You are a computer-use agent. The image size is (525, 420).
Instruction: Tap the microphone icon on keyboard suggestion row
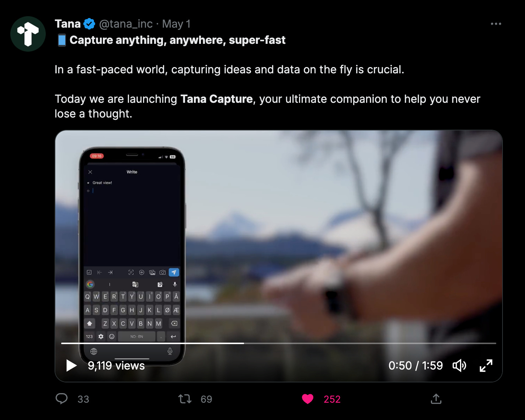point(175,284)
